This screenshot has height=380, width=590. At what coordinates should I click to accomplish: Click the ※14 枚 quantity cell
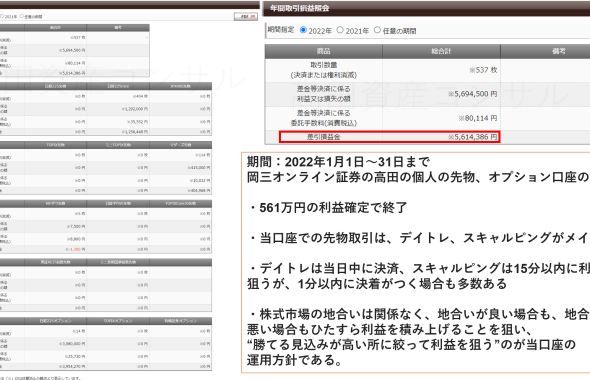[x=79, y=331]
